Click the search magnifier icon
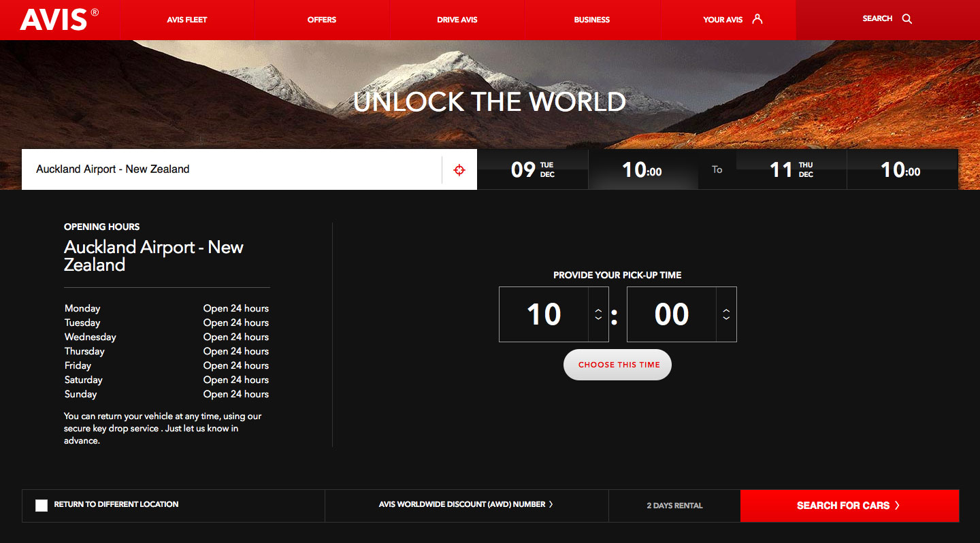This screenshot has width=980, height=543. click(906, 19)
